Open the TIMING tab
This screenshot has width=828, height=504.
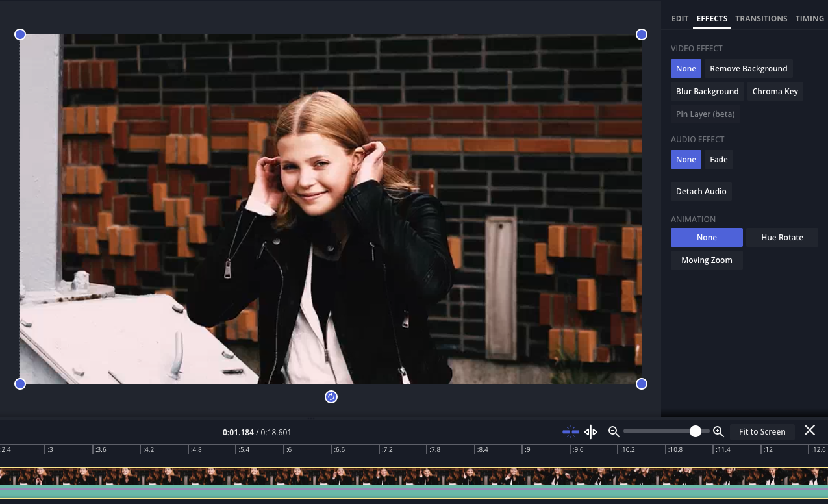[809, 19]
